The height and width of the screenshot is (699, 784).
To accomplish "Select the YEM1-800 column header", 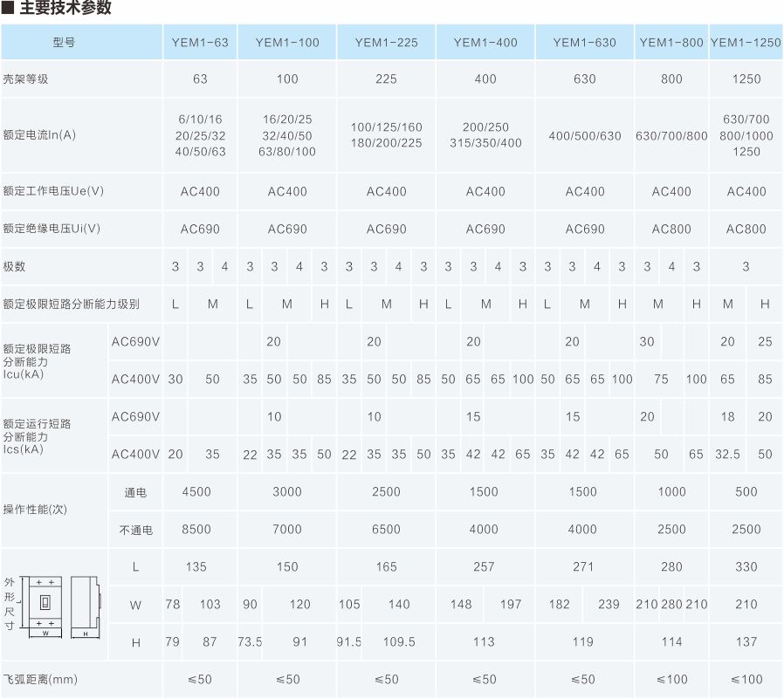I will (x=671, y=42).
